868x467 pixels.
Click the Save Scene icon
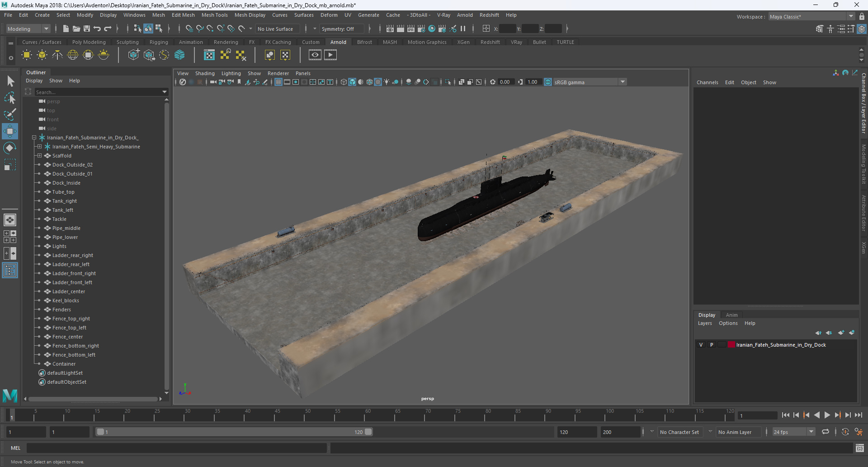[87, 29]
